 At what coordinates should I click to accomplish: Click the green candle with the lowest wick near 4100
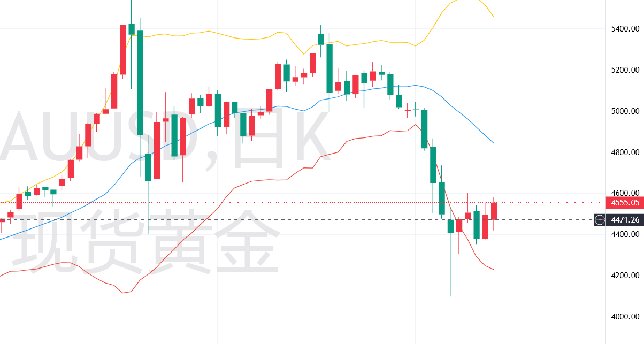click(x=450, y=226)
